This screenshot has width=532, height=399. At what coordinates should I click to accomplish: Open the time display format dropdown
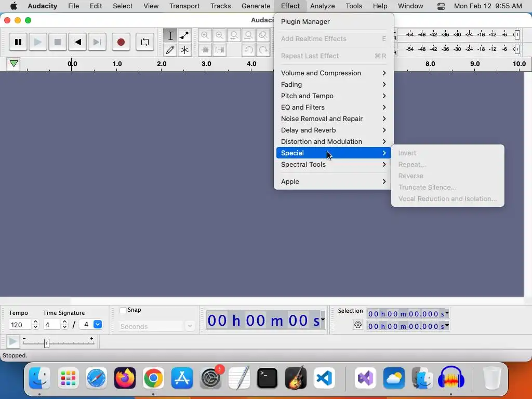coord(323,320)
